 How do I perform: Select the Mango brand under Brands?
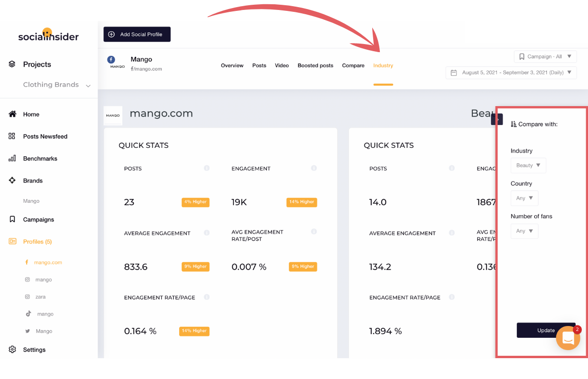point(31,201)
